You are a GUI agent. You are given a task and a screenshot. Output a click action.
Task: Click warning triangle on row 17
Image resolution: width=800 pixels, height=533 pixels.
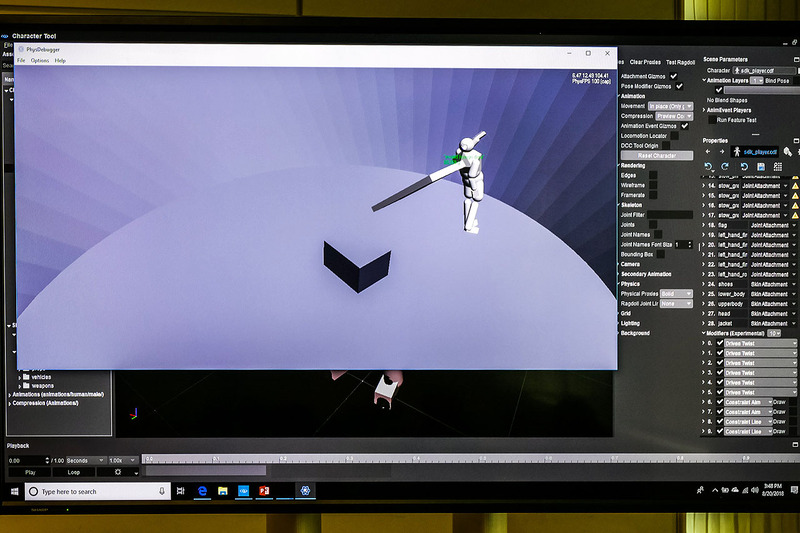795,215
